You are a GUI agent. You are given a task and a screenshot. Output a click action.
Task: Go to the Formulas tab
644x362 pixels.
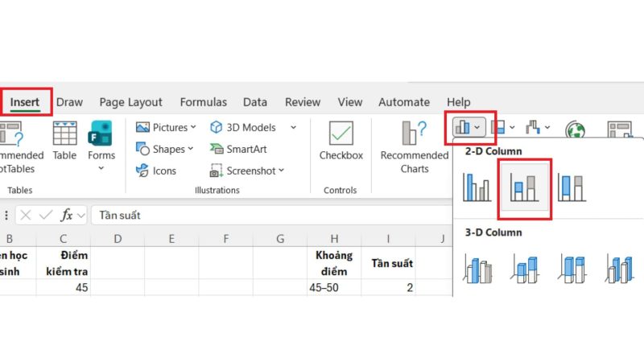[204, 102]
